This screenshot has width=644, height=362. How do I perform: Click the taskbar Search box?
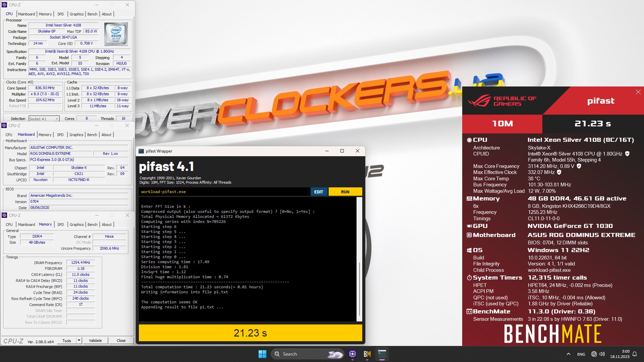coord(308,354)
